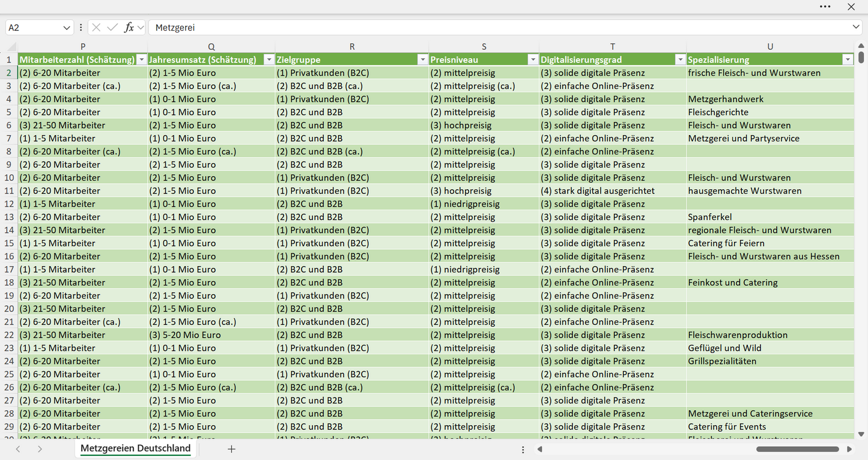Select cell 'Metzgerei und Cateringservice'
Image resolution: width=868 pixels, height=460 pixels.
[x=770, y=414]
